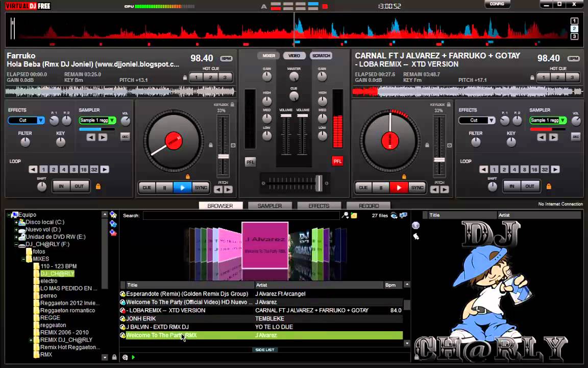588x368 pixels.
Task: Click the right deck BPM tap button
Action: pyautogui.click(x=573, y=59)
